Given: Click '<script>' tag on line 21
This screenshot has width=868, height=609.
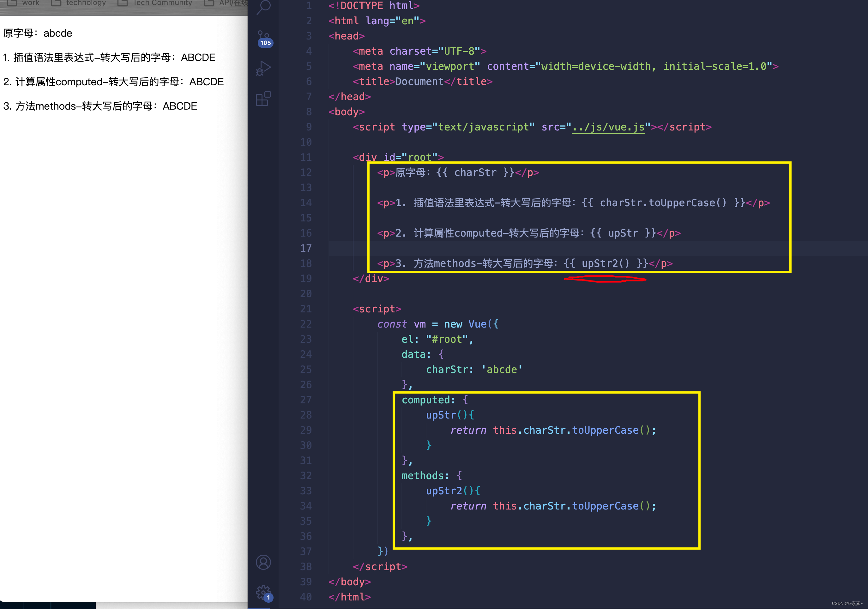Looking at the screenshot, I should pos(377,309).
